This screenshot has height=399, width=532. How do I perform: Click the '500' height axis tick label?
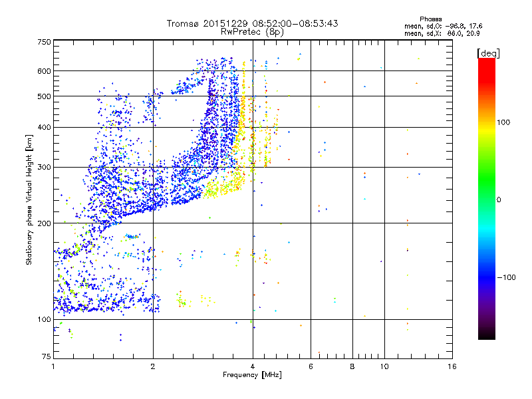[x=44, y=96]
